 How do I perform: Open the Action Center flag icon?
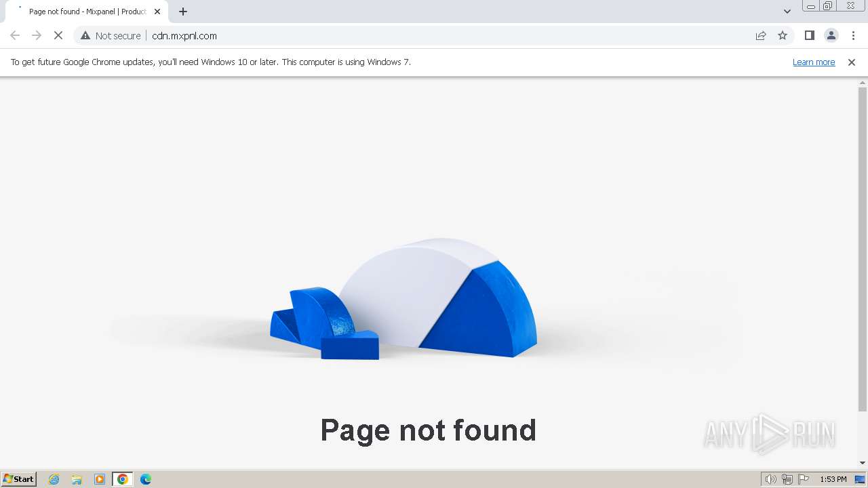(804, 479)
